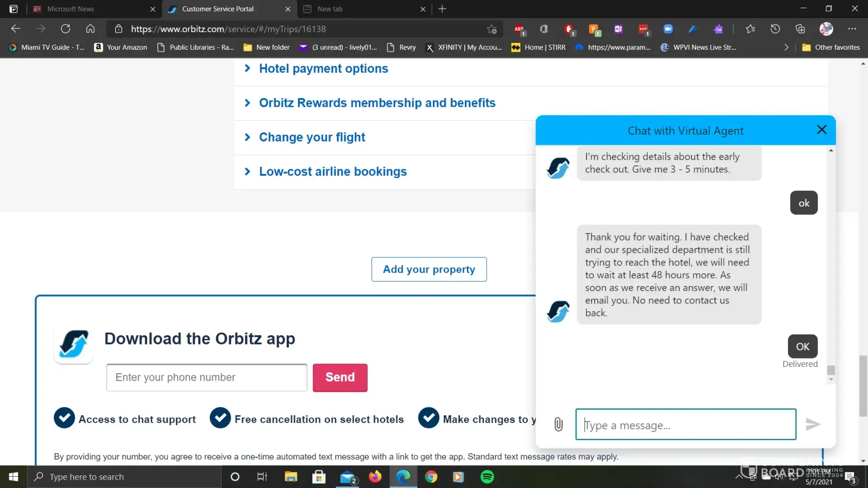Open Windows Task View
The image size is (868, 488).
(x=262, y=477)
